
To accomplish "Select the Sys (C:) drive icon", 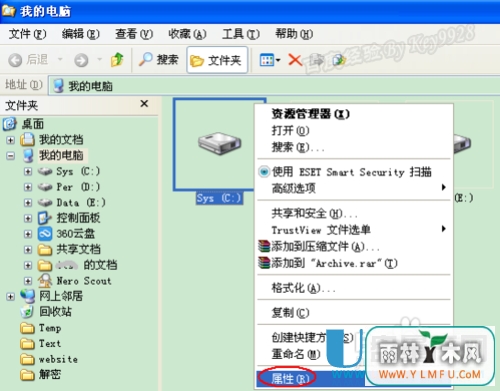I will pos(219,143).
